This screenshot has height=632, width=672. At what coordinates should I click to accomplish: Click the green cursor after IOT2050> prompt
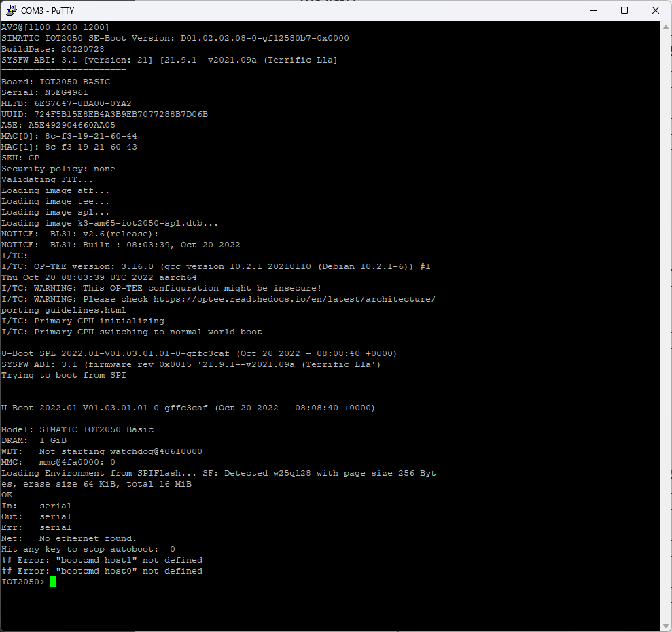point(53,582)
